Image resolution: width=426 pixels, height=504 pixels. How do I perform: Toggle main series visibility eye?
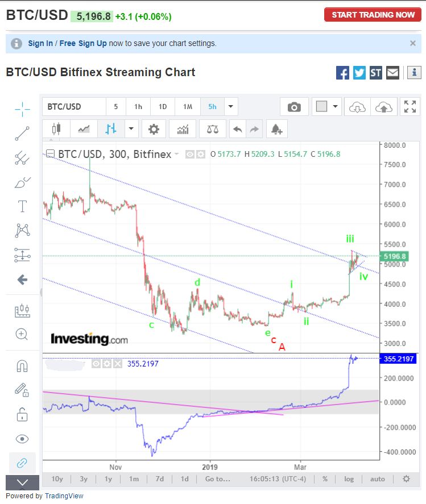tap(190, 155)
